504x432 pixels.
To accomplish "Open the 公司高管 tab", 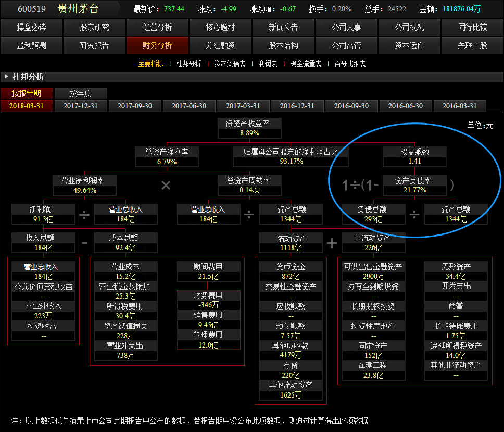I will (x=347, y=46).
